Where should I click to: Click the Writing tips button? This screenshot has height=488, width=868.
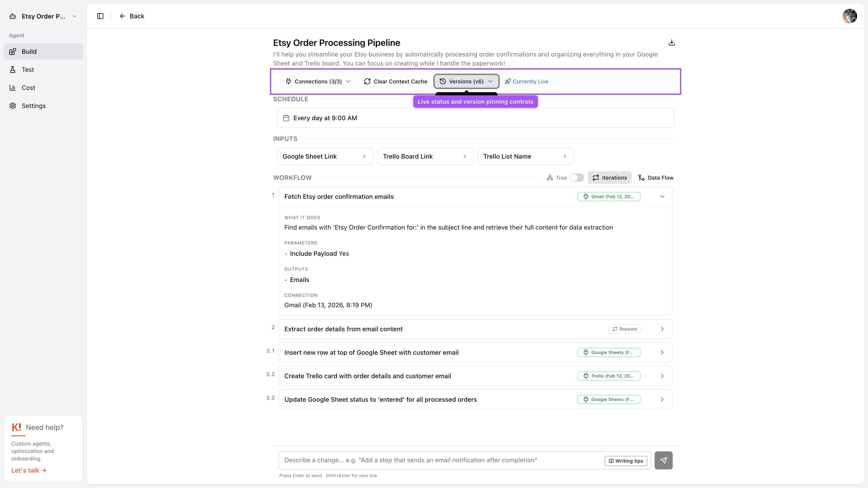625,461
